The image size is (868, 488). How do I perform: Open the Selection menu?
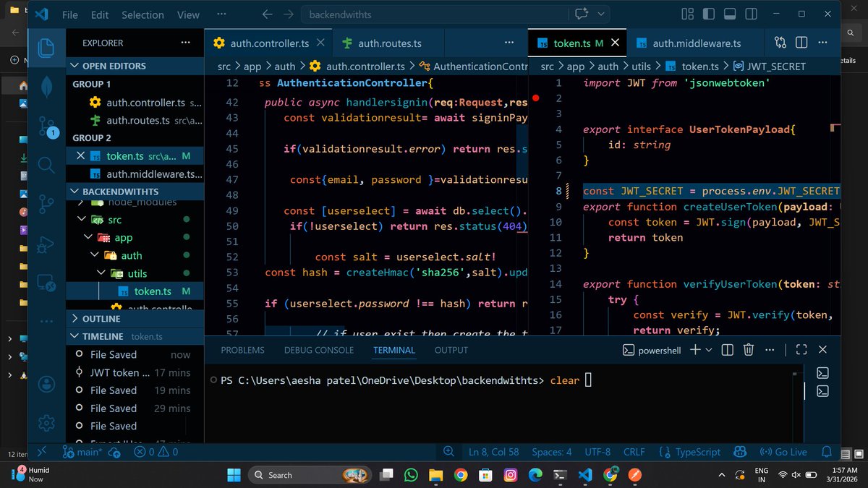point(142,14)
